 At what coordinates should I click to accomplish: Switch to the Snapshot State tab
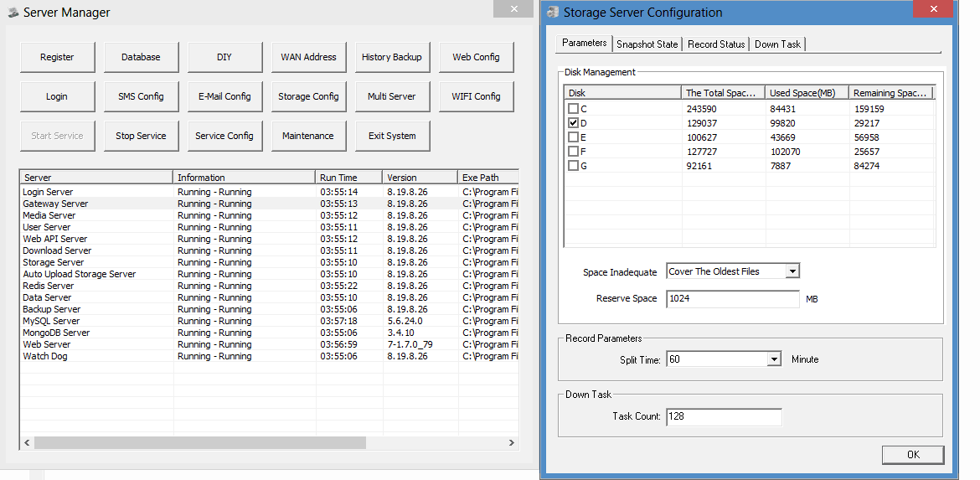[x=647, y=44]
